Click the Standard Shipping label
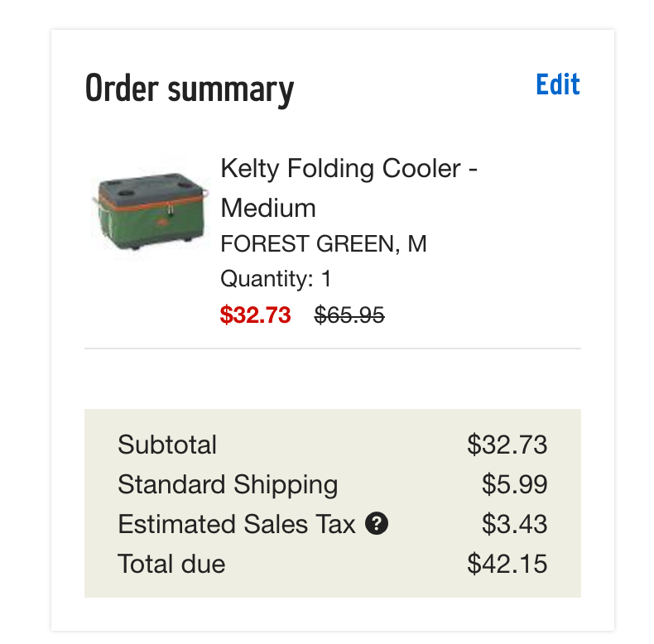 [228, 484]
